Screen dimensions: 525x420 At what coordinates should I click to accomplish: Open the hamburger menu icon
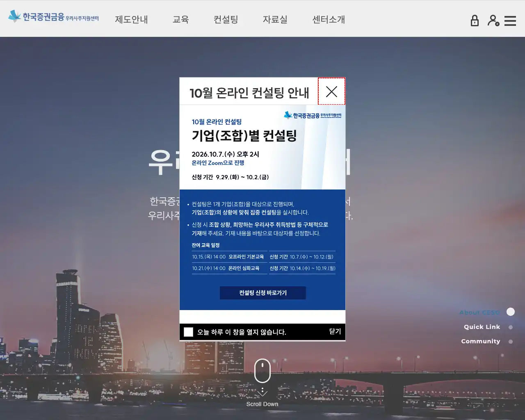pyautogui.click(x=510, y=21)
